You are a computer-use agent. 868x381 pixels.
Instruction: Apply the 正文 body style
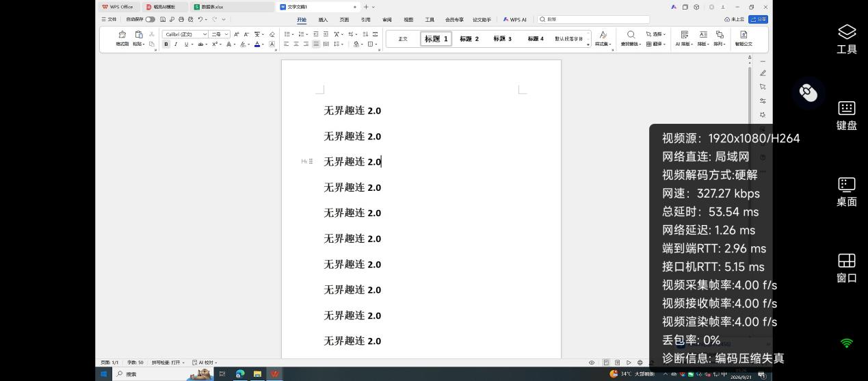tap(403, 39)
